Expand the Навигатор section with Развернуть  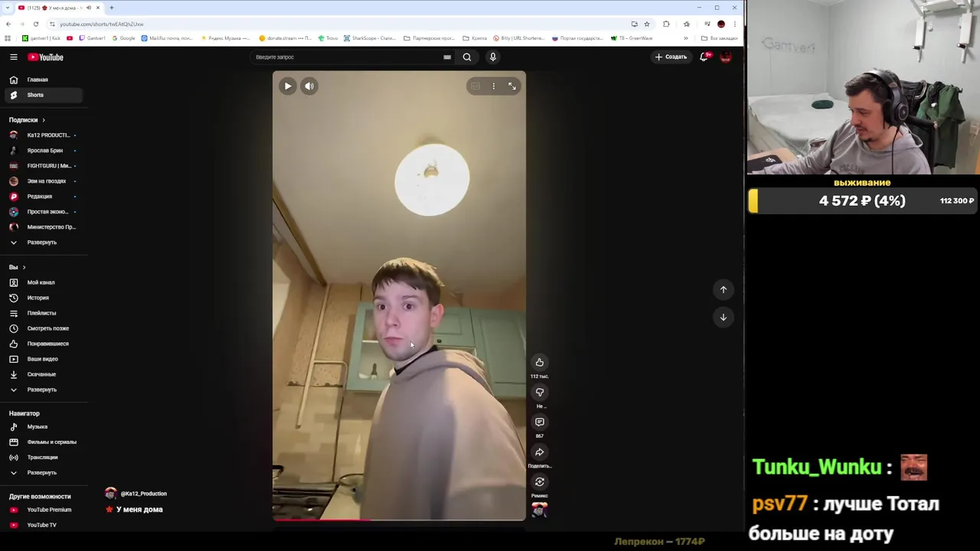point(43,473)
